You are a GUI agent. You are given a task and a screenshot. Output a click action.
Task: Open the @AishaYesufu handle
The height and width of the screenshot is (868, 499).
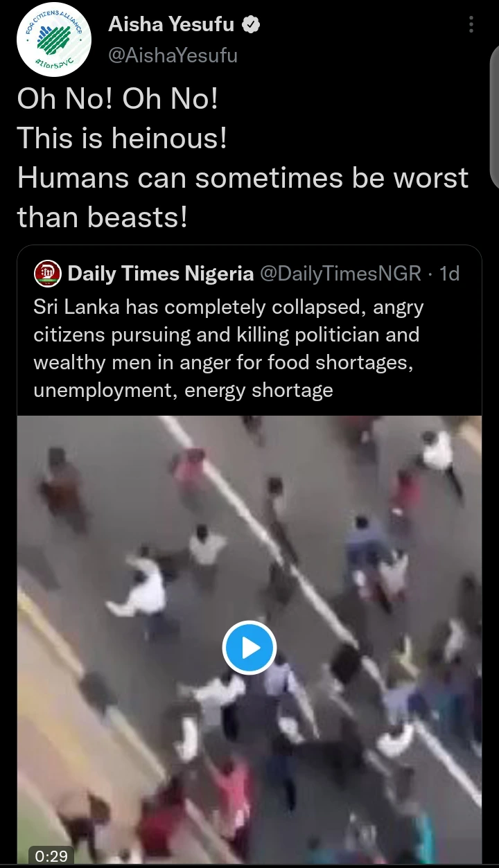click(x=173, y=55)
